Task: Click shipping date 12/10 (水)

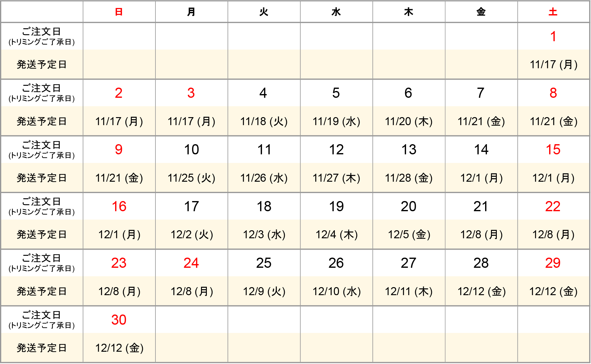Action: 336,291
